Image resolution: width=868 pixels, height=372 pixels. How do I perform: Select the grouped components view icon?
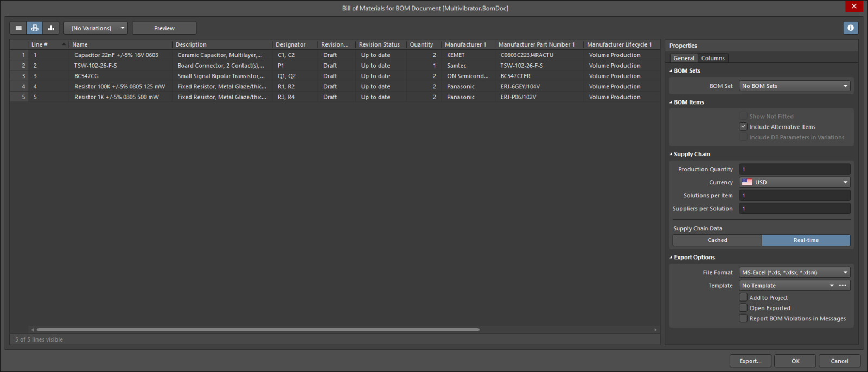pos(35,28)
